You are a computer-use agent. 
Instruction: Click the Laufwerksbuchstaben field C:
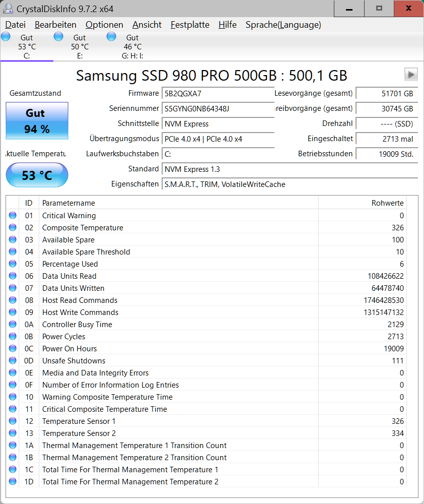218,154
